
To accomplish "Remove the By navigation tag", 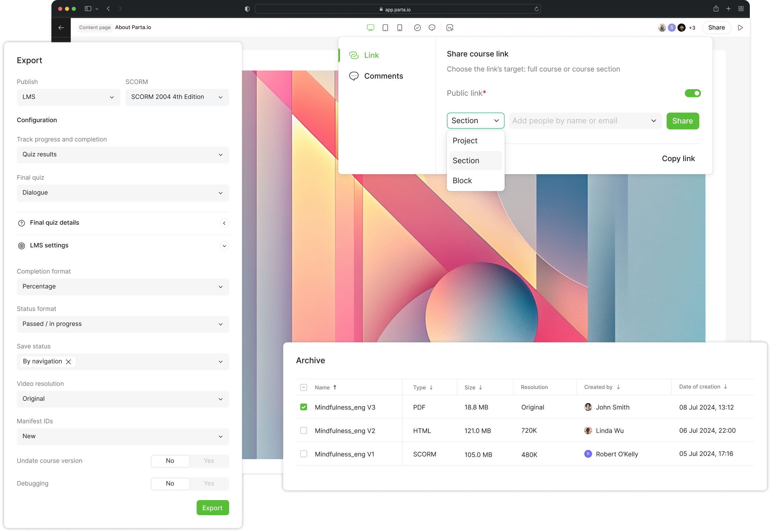I will click(x=69, y=362).
